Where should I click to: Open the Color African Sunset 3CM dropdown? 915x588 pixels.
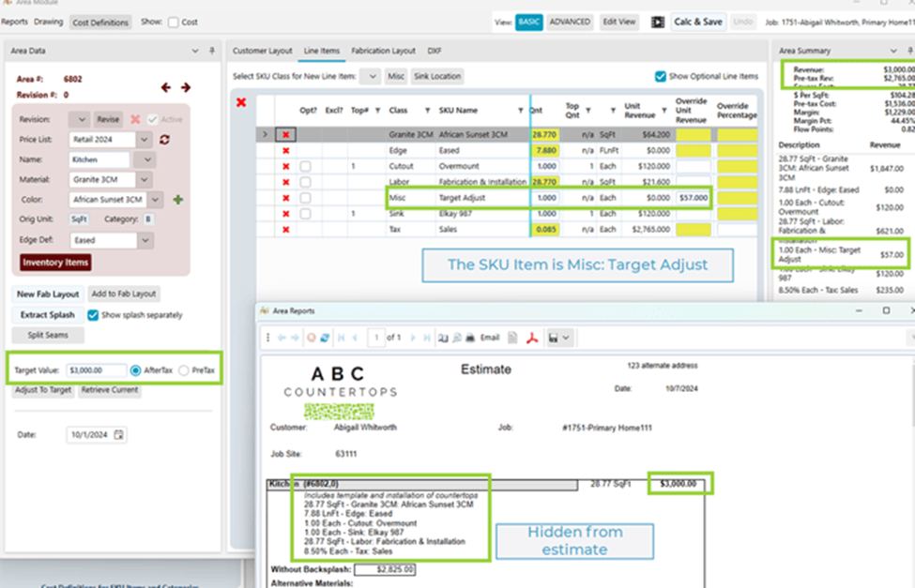(155, 200)
